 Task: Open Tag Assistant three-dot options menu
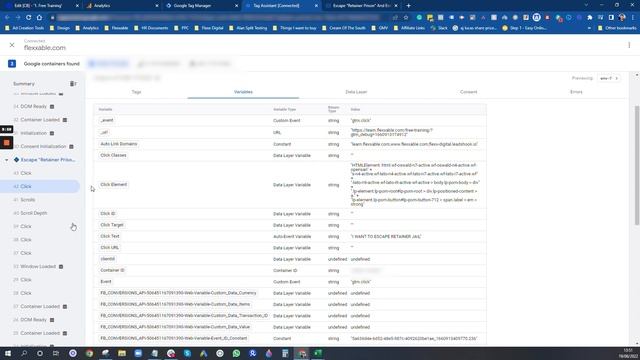(x=629, y=45)
